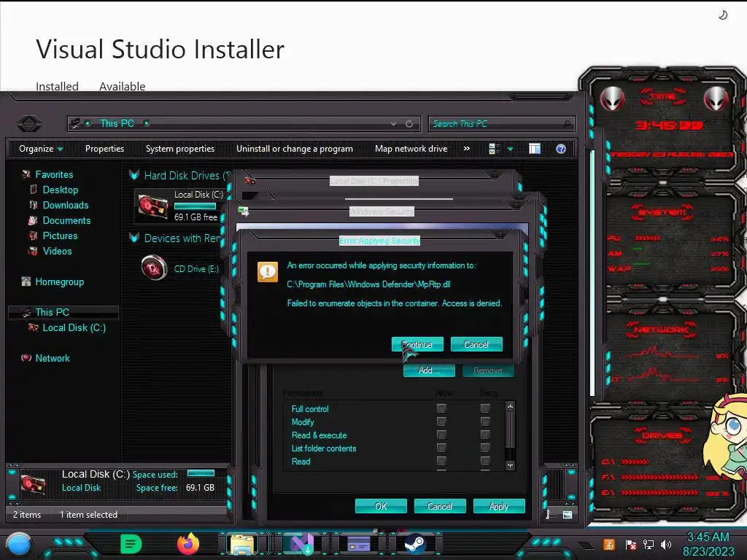
Task: Tick the Deny checkbox for Read & execute
Action: 485,435
